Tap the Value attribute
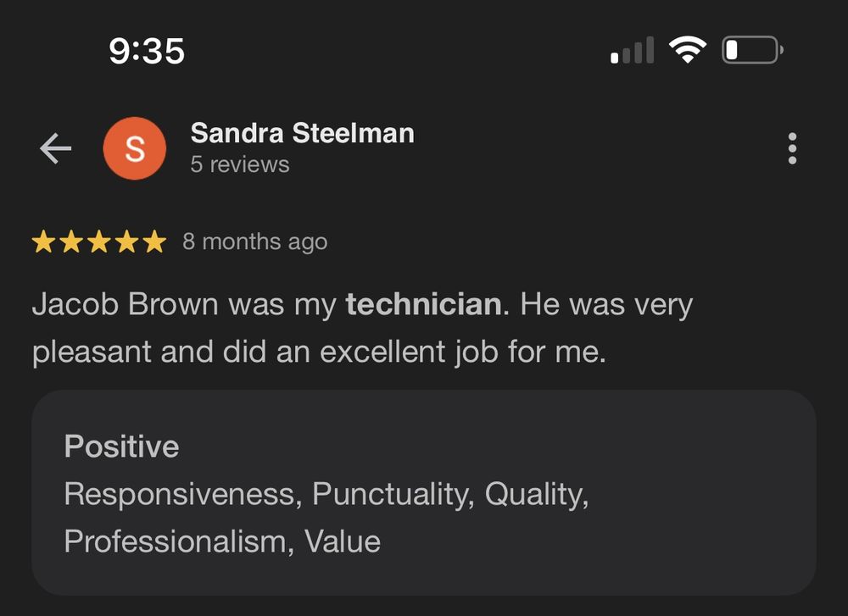Image resolution: width=848 pixels, height=616 pixels. click(x=343, y=541)
